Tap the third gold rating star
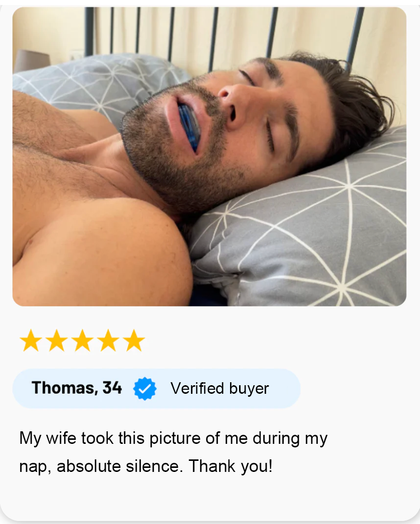The width and height of the screenshot is (420, 524). pos(83,341)
